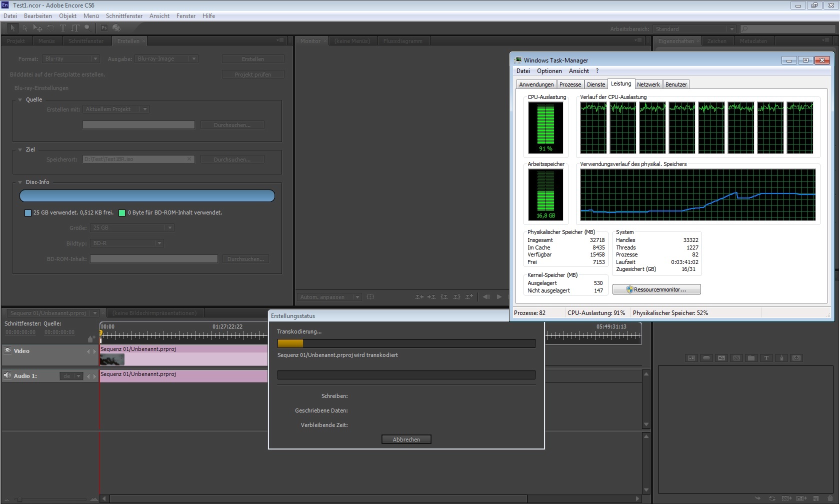Click the Preview disc icon
The image size is (840, 504).
click(x=116, y=28)
